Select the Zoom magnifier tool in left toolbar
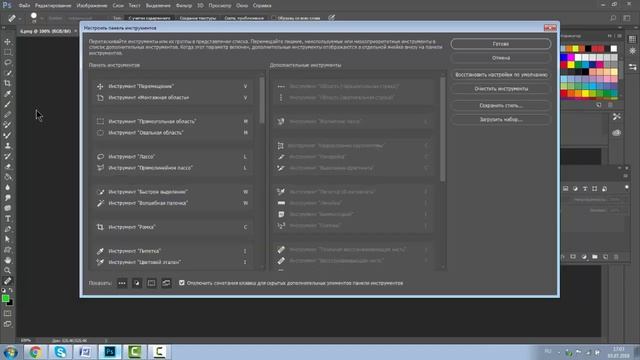 click(8, 270)
